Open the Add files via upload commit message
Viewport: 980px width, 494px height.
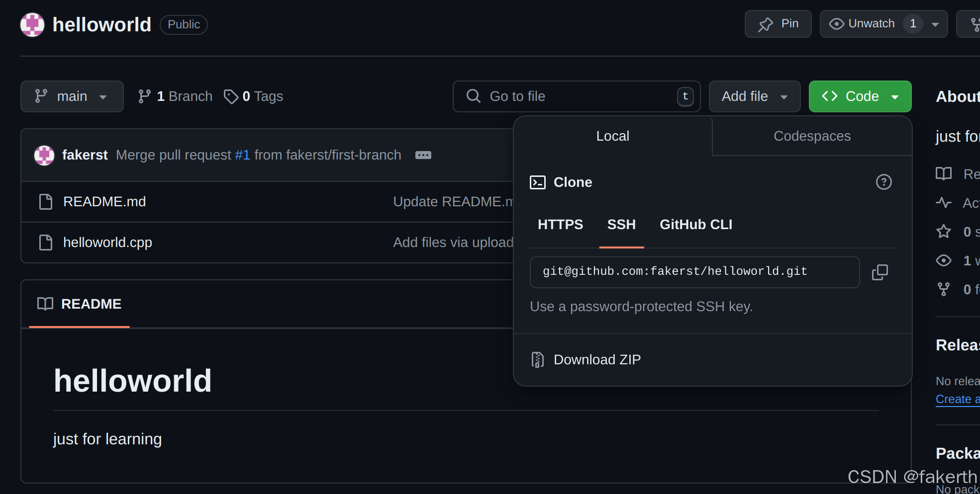pos(453,243)
